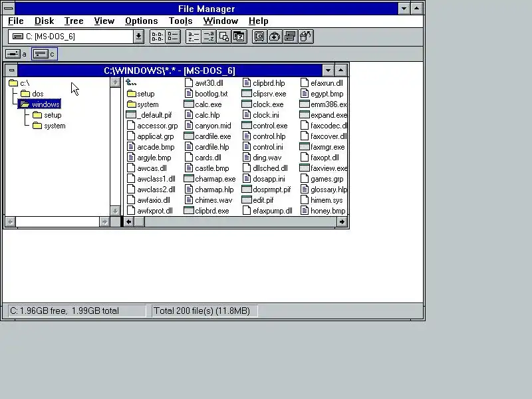This screenshot has height=399, width=532.
Task: Select the system folder in file list
Action: pyautogui.click(x=143, y=104)
